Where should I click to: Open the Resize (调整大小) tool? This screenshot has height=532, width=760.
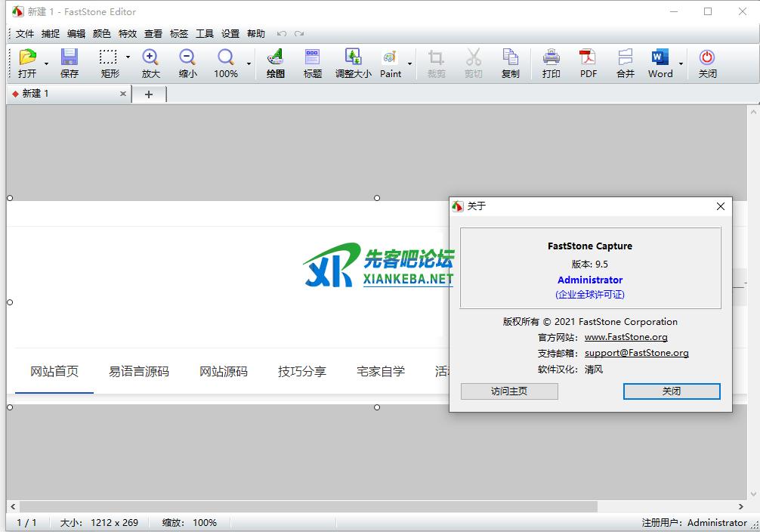pyautogui.click(x=353, y=57)
